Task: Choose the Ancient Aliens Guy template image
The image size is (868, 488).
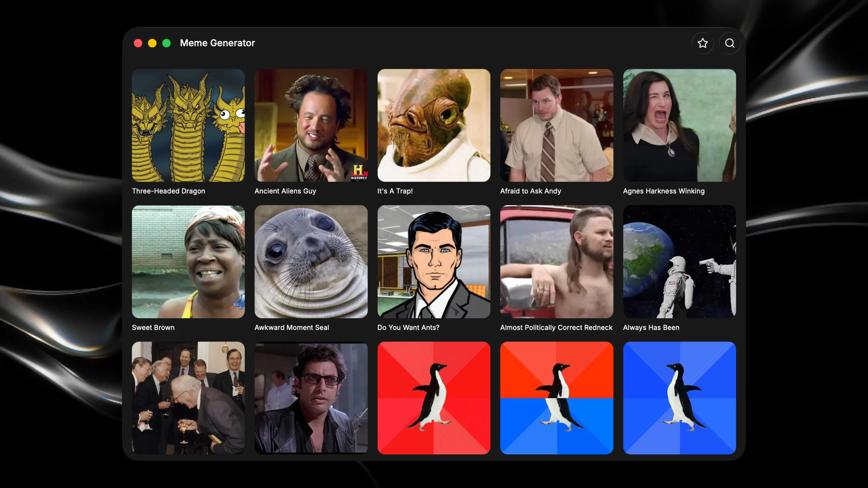Action: (311, 125)
